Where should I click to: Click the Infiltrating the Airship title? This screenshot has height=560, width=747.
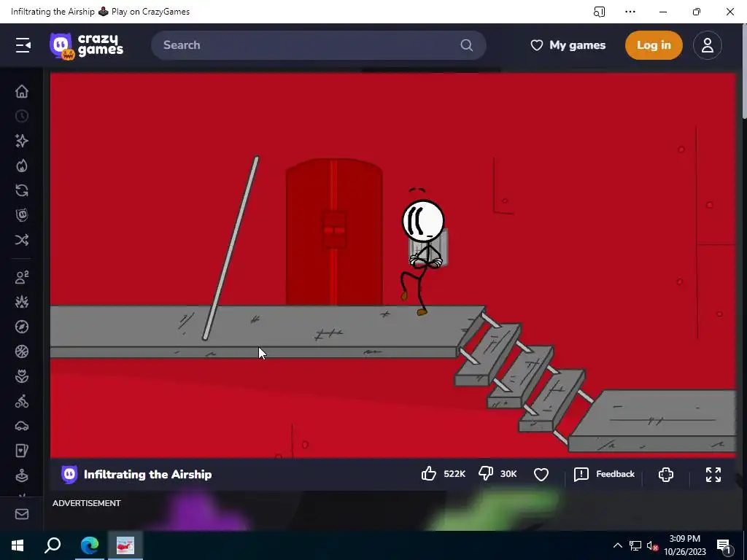pos(147,474)
